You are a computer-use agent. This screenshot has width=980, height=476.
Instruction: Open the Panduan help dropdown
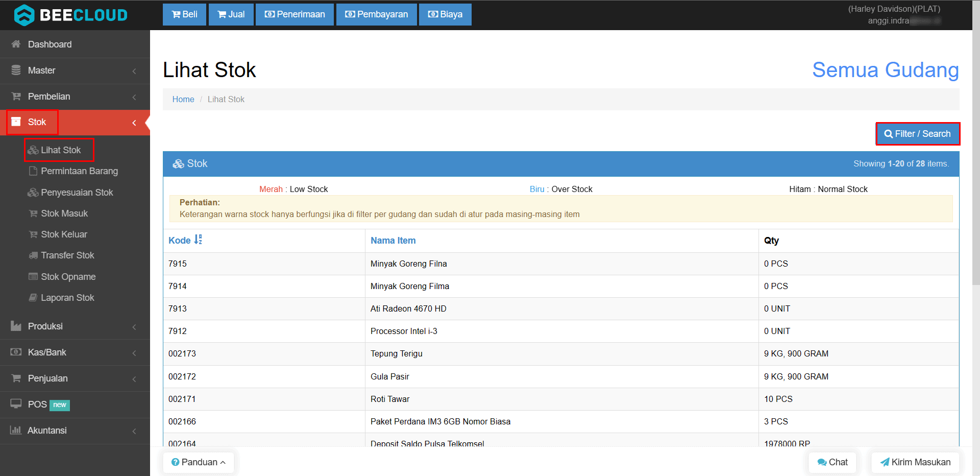(x=199, y=462)
